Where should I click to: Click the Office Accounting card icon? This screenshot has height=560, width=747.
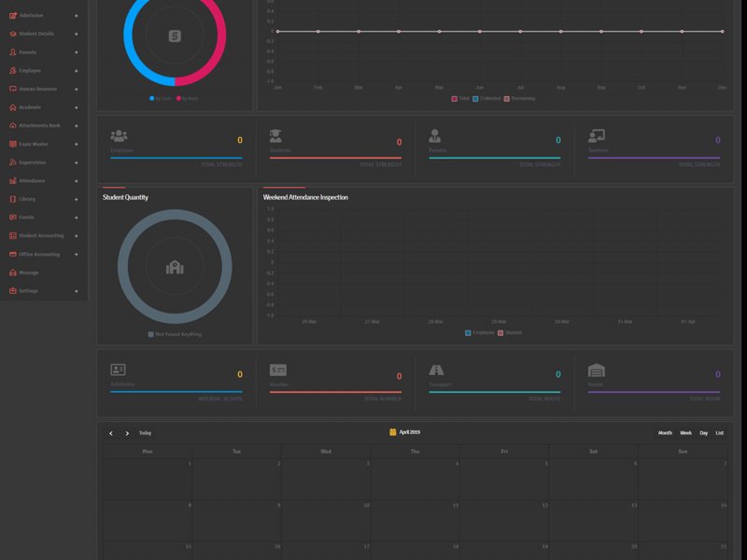[13, 254]
